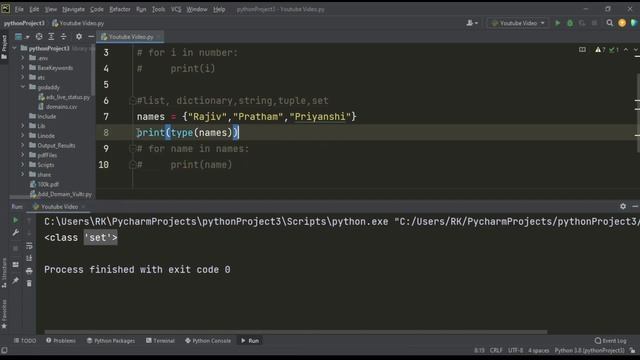Toggle the Favorites side tab
The width and height of the screenshot is (640, 360).
[x=4, y=314]
